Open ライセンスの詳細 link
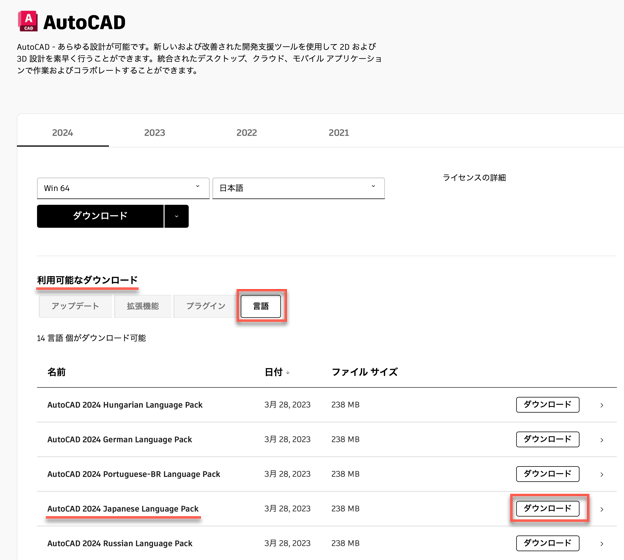 click(474, 178)
